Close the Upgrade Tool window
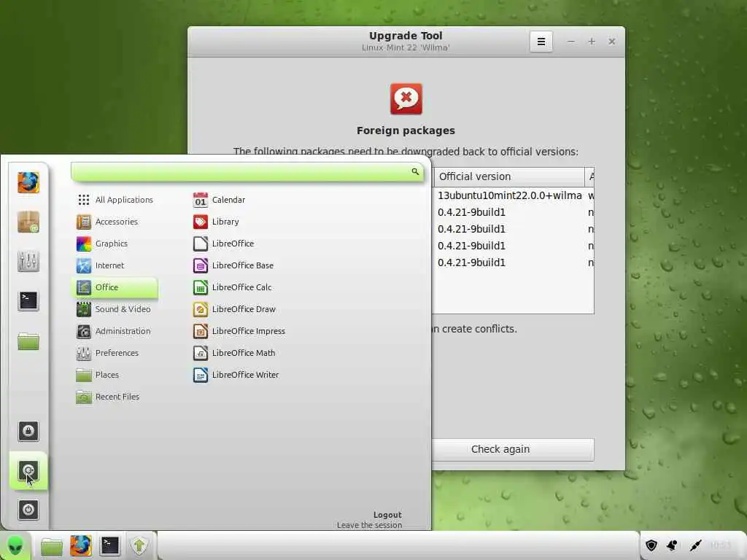 coord(612,42)
